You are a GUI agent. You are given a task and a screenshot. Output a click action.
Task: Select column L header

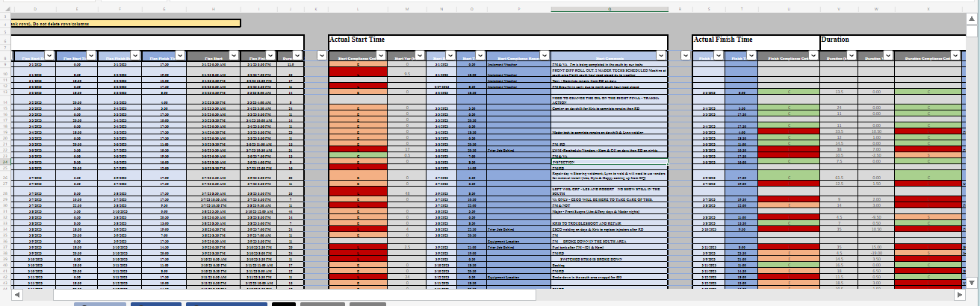click(x=358, y=10)
